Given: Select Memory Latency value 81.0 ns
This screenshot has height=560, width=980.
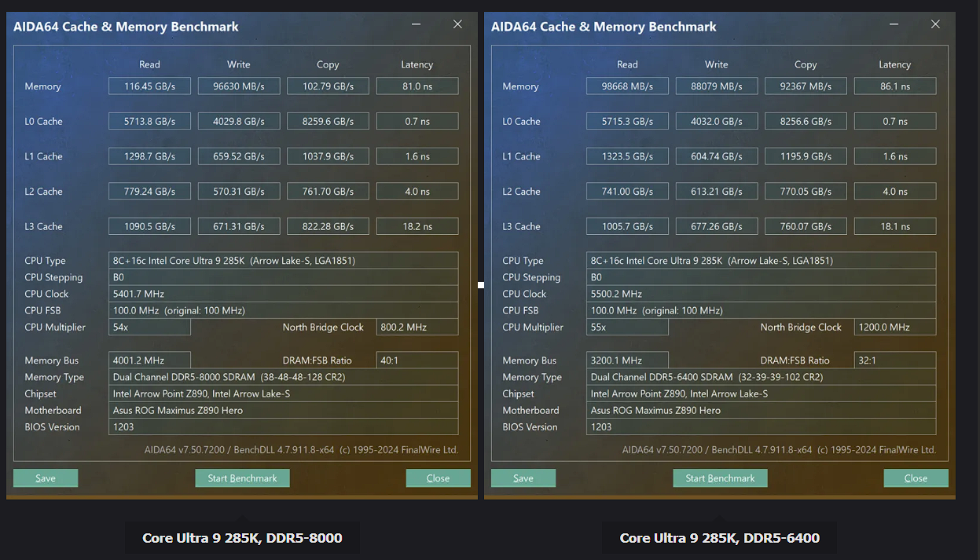Looking at the screenshot, I should (417, 86).
